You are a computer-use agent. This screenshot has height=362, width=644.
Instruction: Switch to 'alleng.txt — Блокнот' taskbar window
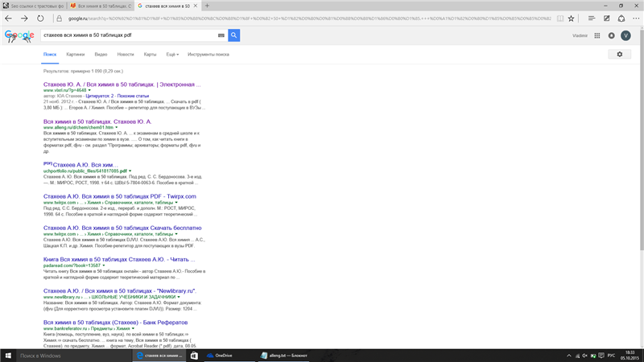point(284,356)
